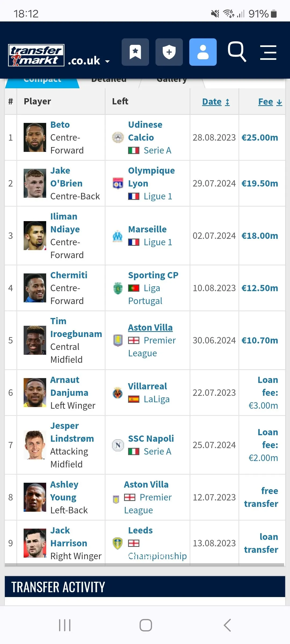Screen dimensions: 290x644
Task: Open the search magnifier icon
Action: [237, 52]
